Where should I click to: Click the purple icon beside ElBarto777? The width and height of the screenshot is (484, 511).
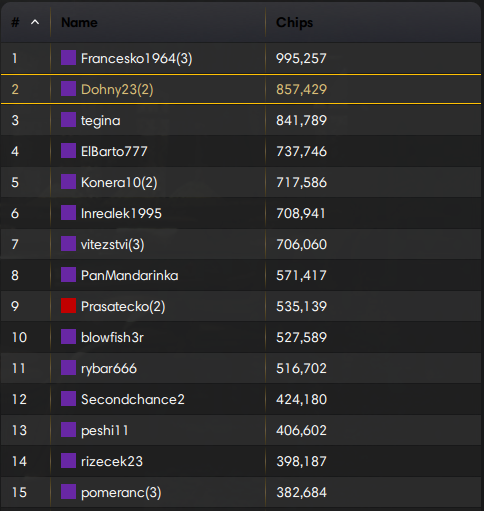tap(68, 151)
